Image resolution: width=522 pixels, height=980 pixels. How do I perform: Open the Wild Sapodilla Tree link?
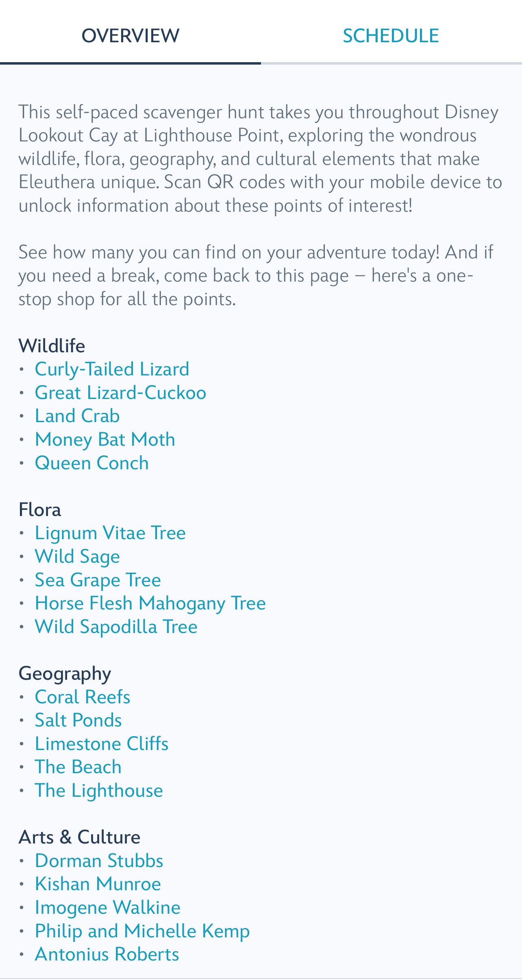point(116,627)
